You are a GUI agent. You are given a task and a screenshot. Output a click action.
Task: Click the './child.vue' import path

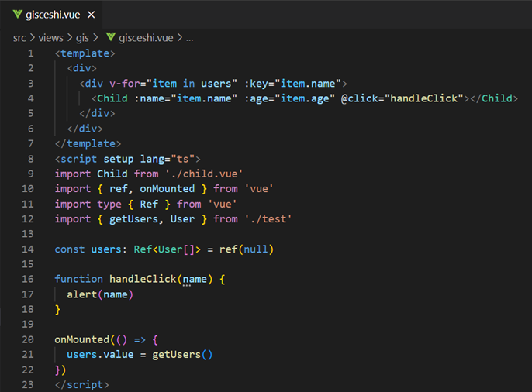204,174
